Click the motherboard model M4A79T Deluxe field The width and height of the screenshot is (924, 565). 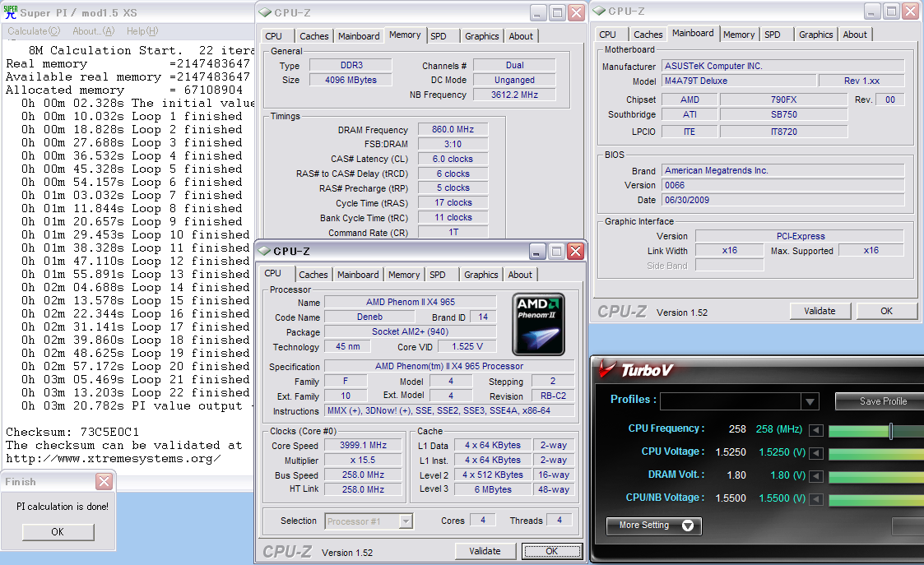tap(739, 81)
